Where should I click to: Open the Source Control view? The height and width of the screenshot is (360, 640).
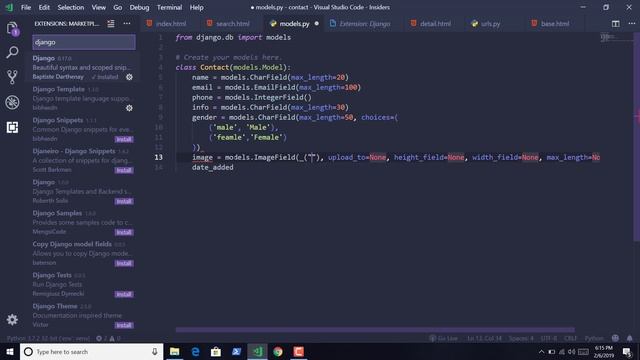coord(12,77)
